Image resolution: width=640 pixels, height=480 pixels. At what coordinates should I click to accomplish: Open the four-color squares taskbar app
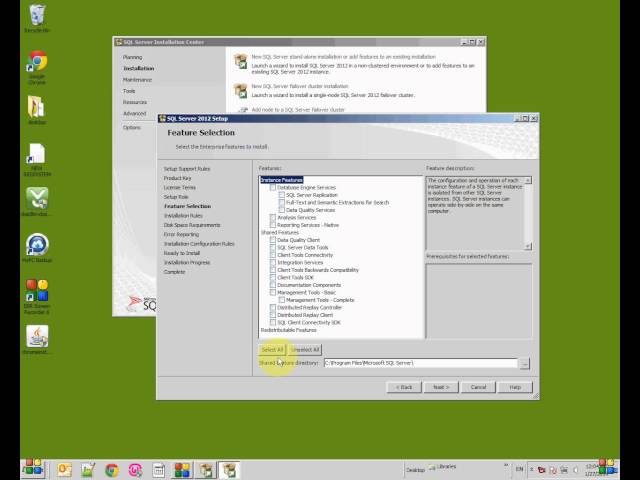coord(182,470)
